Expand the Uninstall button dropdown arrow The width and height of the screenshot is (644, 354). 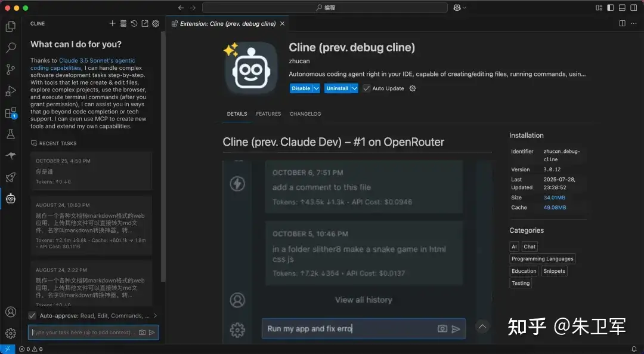[x=354, y=88]
